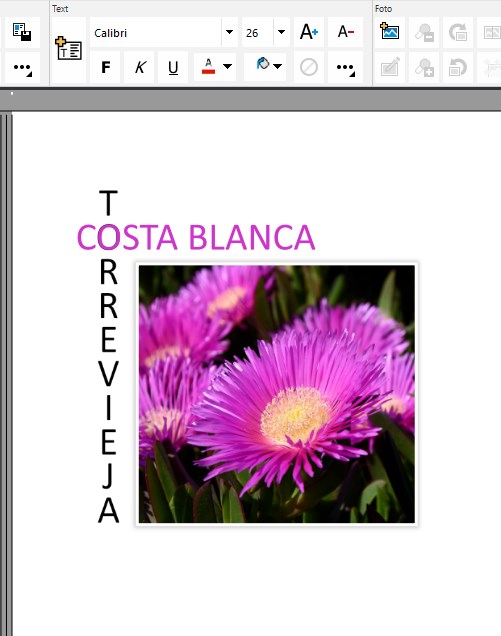Increase font size with A+ icon

[x=309, y=32]
